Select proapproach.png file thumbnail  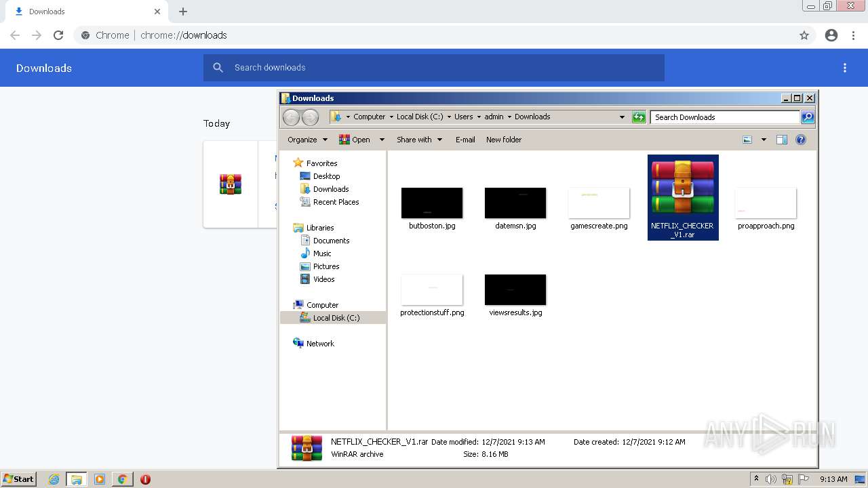click(x=766, y=203)
